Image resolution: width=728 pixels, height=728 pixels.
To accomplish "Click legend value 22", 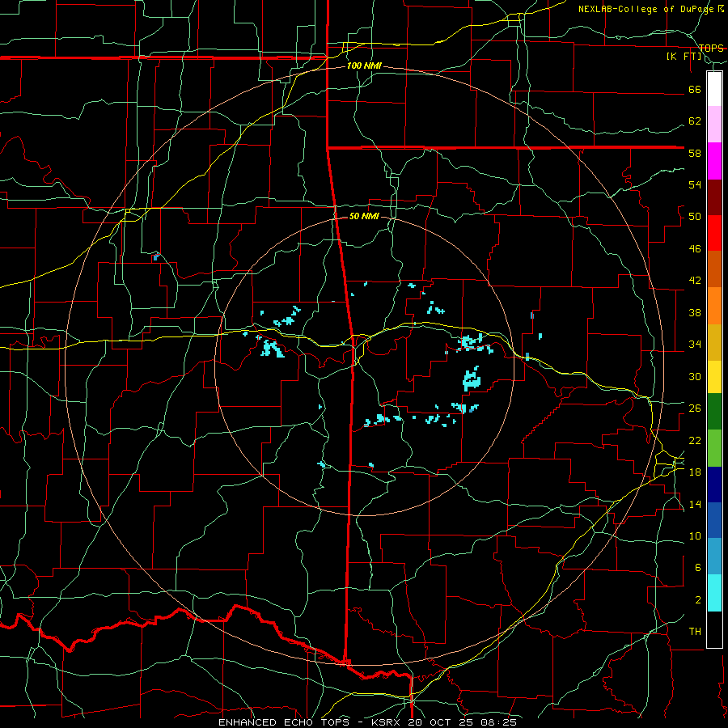I will (695, 440).
